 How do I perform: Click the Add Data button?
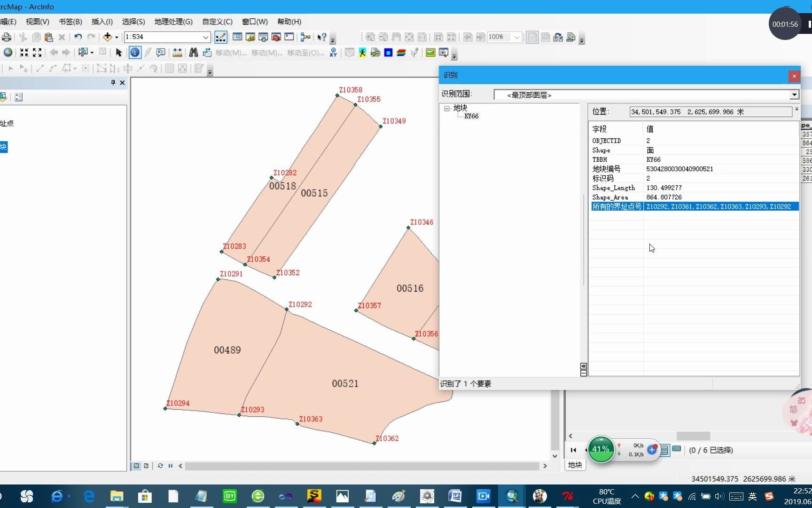point(108,37)
